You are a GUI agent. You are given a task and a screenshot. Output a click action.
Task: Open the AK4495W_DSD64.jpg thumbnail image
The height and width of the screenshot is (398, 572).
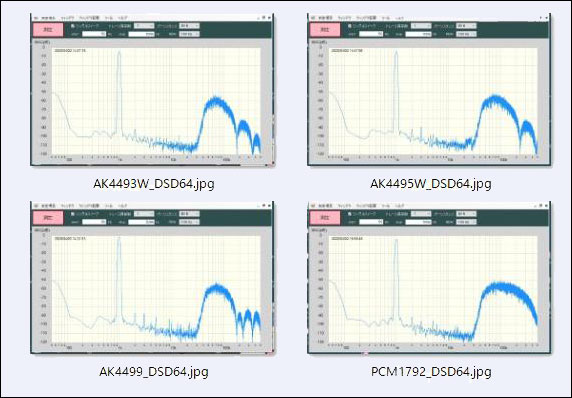pos(429,90)
